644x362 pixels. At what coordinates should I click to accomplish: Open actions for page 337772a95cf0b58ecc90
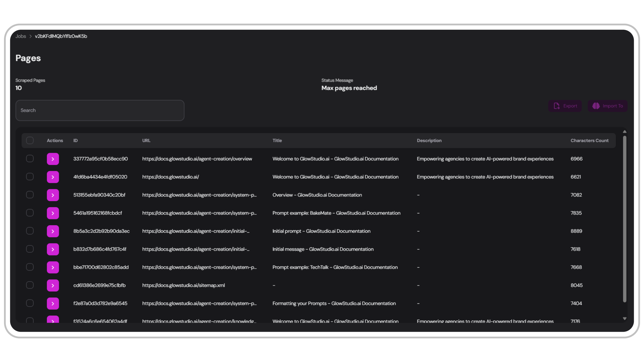click(53, 159)
